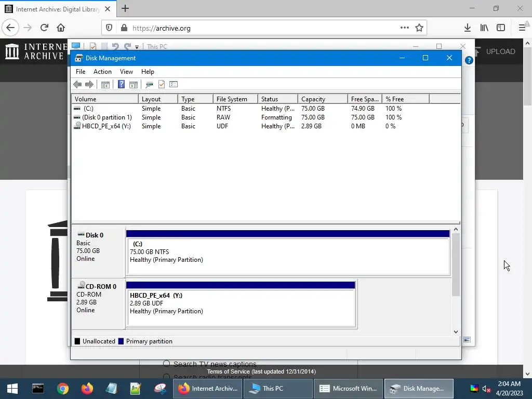Select the HBCD_PE_x64 (Y:) volume row
This screenshot has height=399, width=532.
(x=265, y=126)
